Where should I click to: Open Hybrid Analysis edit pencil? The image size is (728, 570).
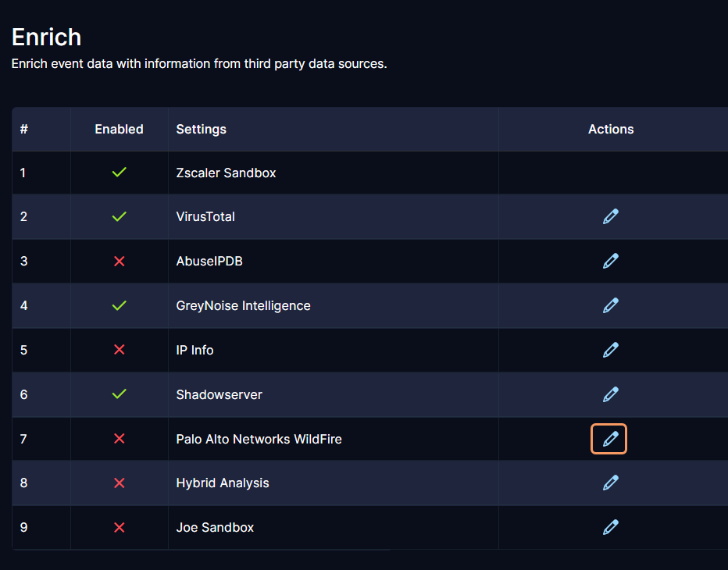pos(611,483)
